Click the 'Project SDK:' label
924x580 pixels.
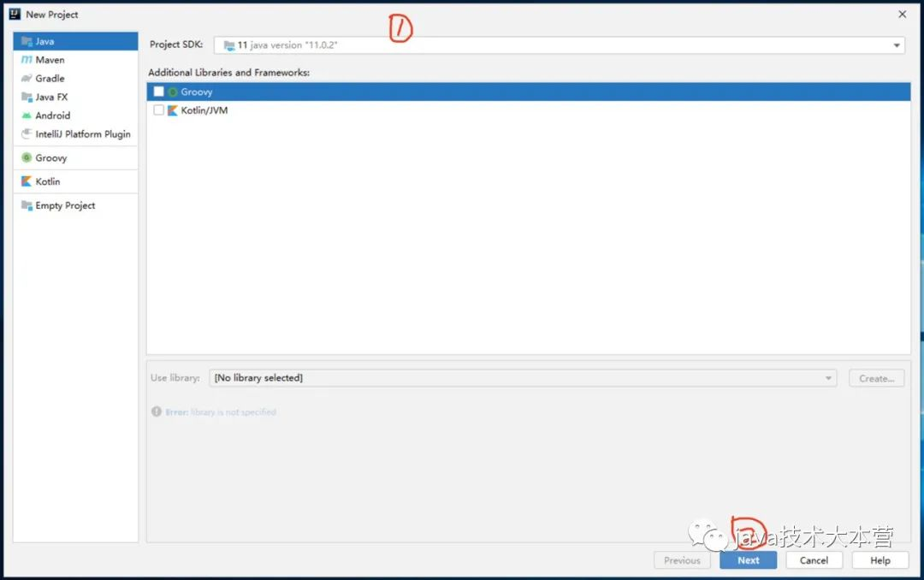coord(176,44)
